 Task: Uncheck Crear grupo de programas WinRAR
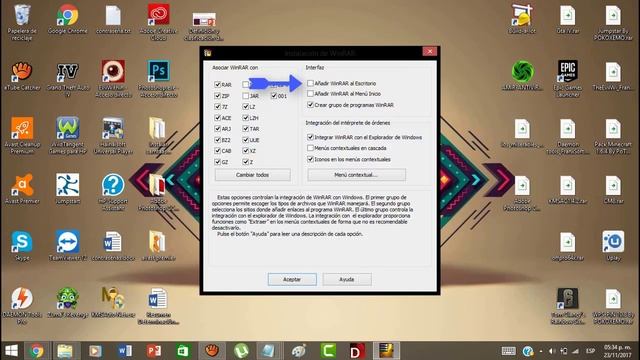coord(310,105)
